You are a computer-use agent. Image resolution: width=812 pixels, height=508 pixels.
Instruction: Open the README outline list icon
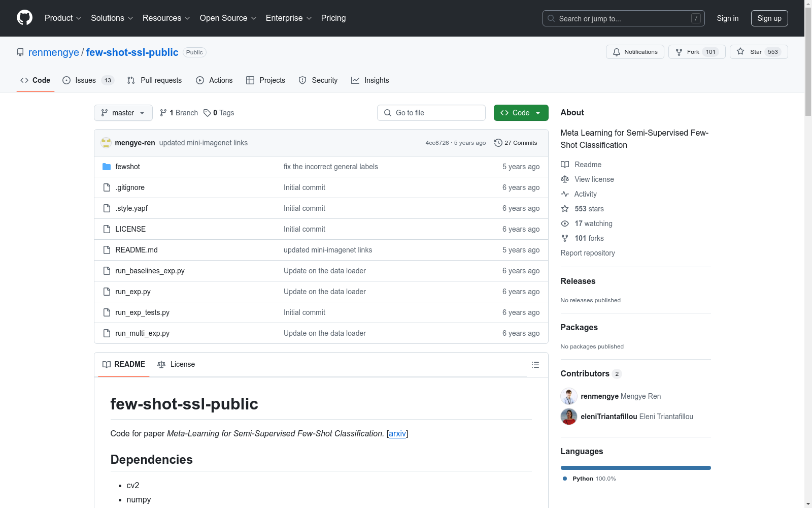tap(535, 365)
